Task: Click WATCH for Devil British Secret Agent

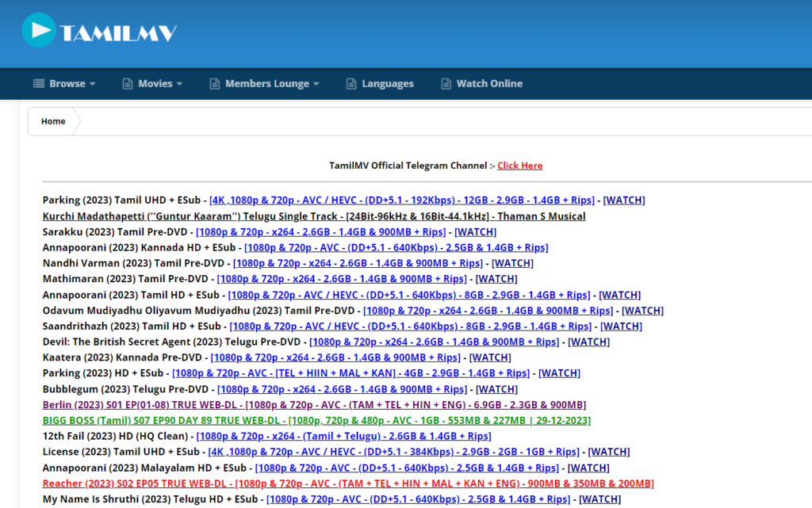Action: tap(589, 342)
